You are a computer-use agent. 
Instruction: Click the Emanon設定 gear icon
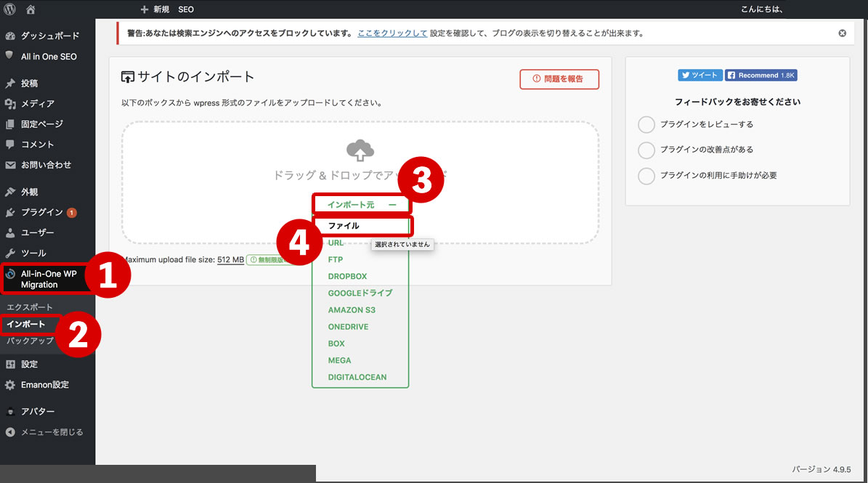10,385
